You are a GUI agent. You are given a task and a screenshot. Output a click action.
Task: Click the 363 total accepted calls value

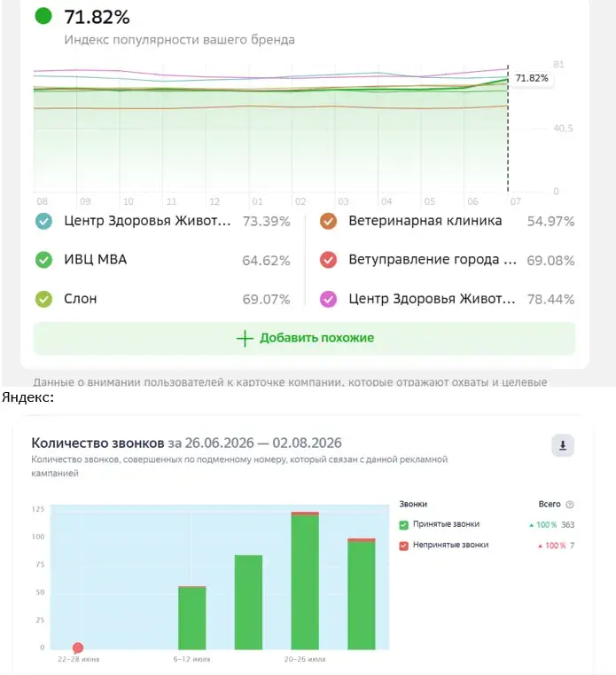coord(568,525)
